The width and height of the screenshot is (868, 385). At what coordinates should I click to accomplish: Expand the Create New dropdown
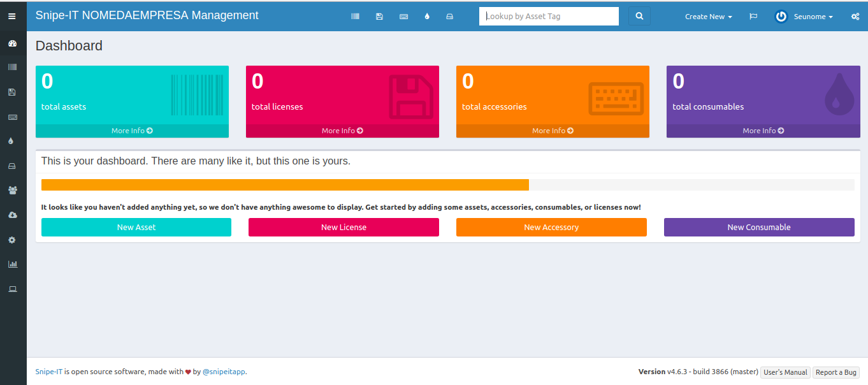709,17
